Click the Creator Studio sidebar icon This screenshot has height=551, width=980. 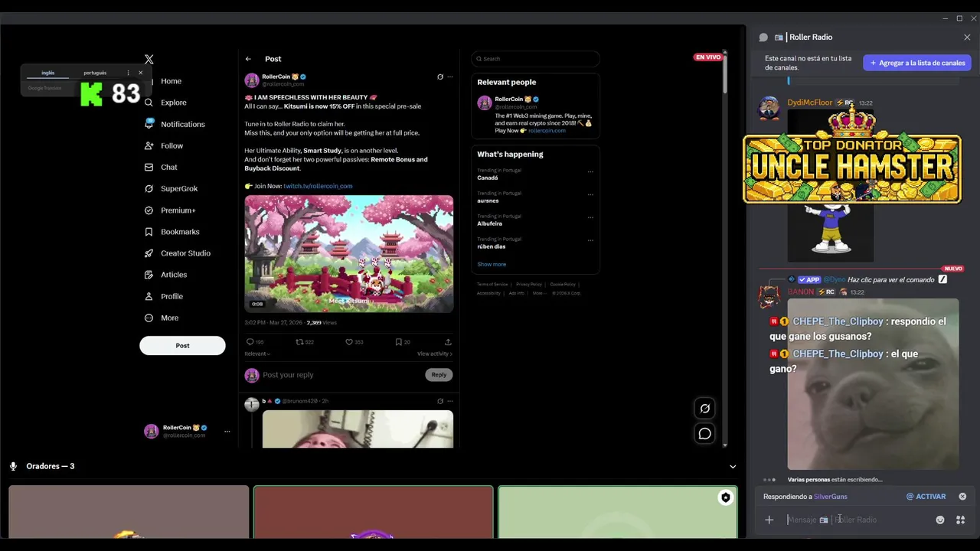[x=149, y=253]
